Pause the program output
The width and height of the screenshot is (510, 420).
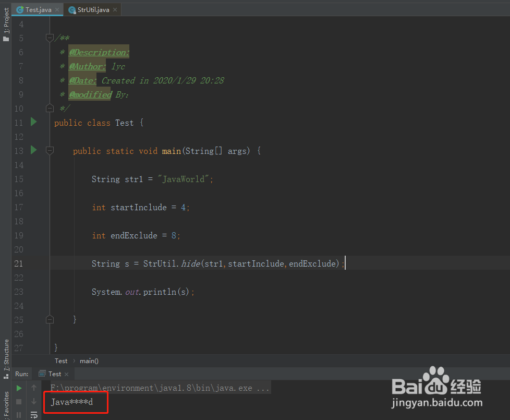(x=19, y=415)
